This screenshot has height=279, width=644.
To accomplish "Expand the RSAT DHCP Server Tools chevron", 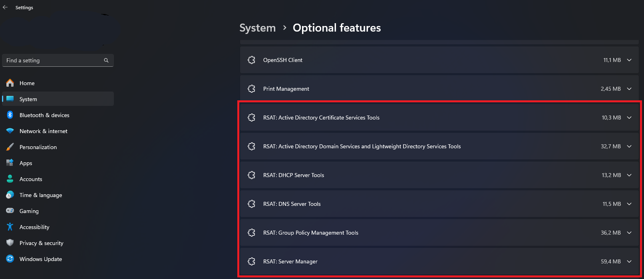I will click(629, 175).
